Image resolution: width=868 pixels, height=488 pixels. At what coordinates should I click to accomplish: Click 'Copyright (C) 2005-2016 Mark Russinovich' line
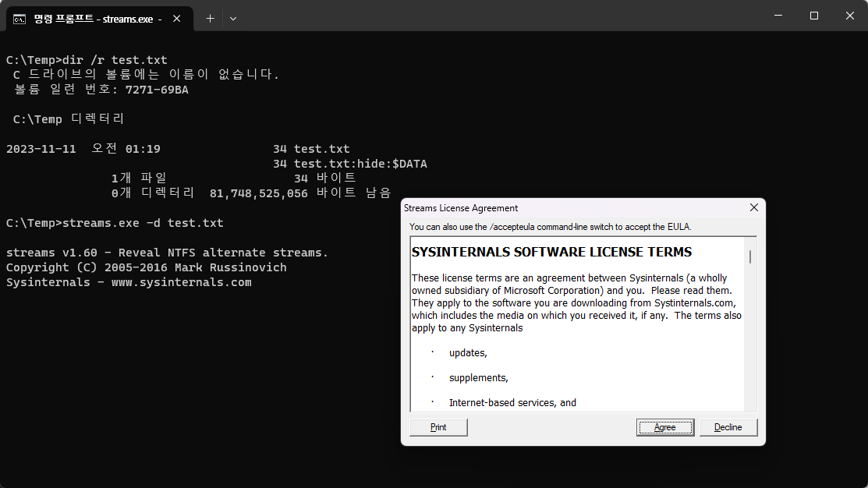146,267
